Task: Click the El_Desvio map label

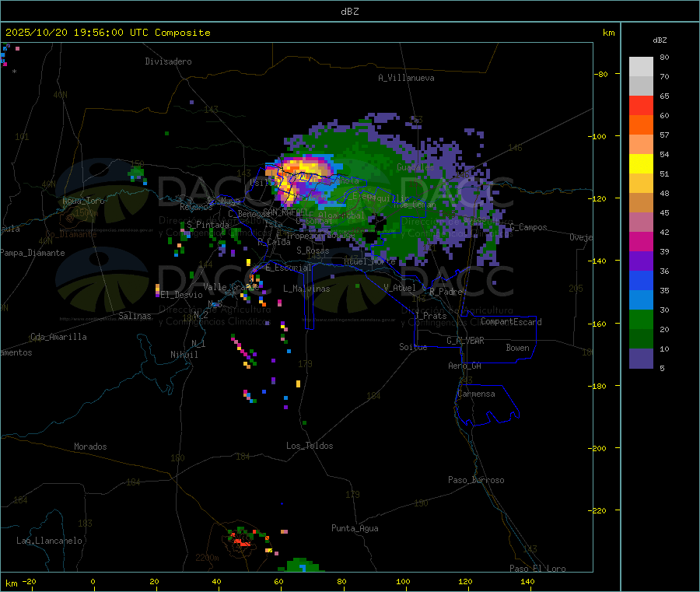Action: [182, 295]
